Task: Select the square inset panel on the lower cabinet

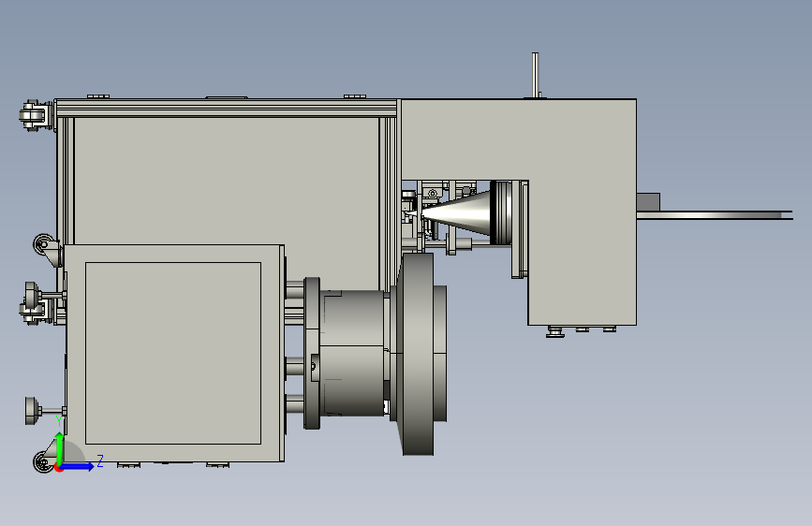Action: point(173,353)
